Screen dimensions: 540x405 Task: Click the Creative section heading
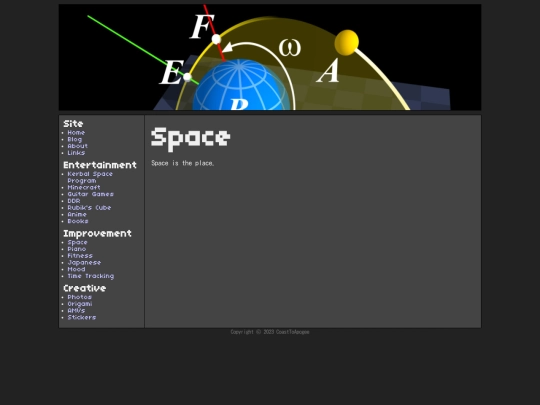tap(84, 288)
